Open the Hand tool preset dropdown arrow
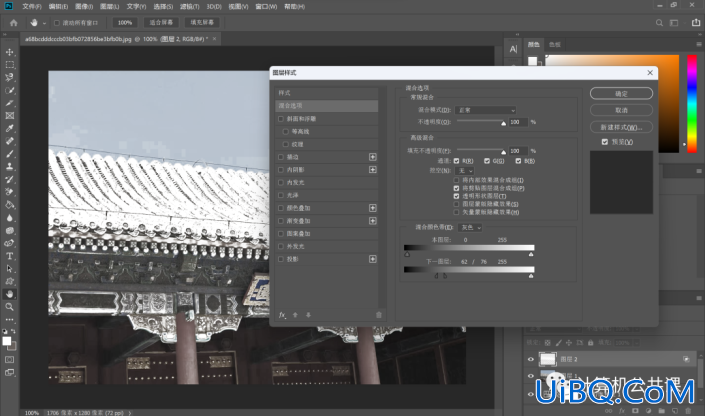 44,23
